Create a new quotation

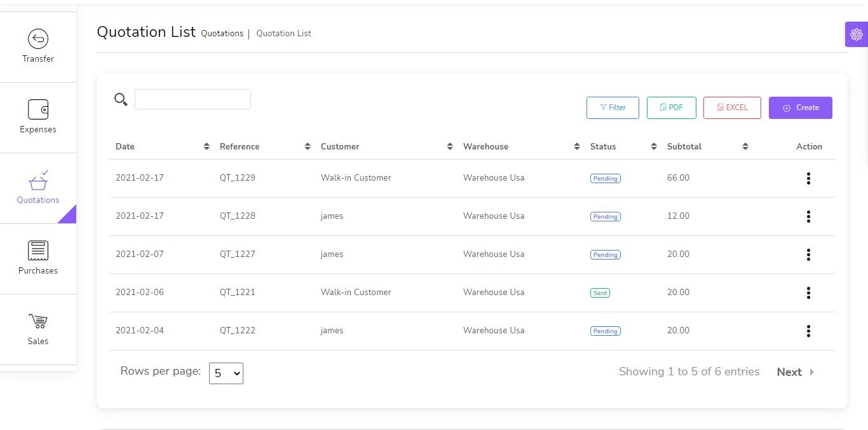pyautogui.click(x=800, y=108)
